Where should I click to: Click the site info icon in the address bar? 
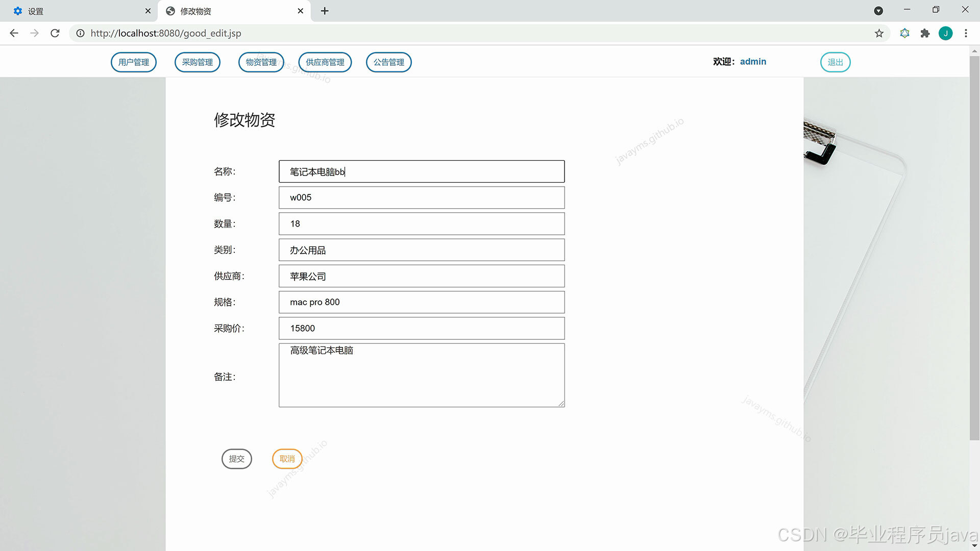click(80, 33)
